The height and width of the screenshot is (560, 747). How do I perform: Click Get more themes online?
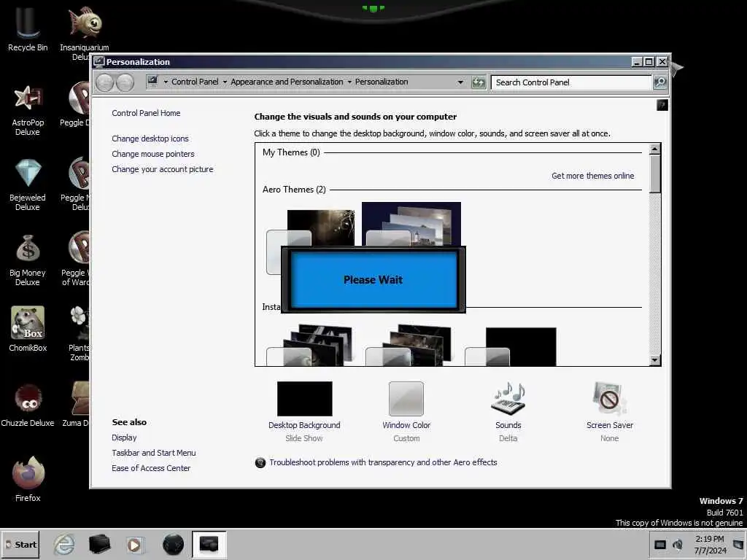point(592,176)
